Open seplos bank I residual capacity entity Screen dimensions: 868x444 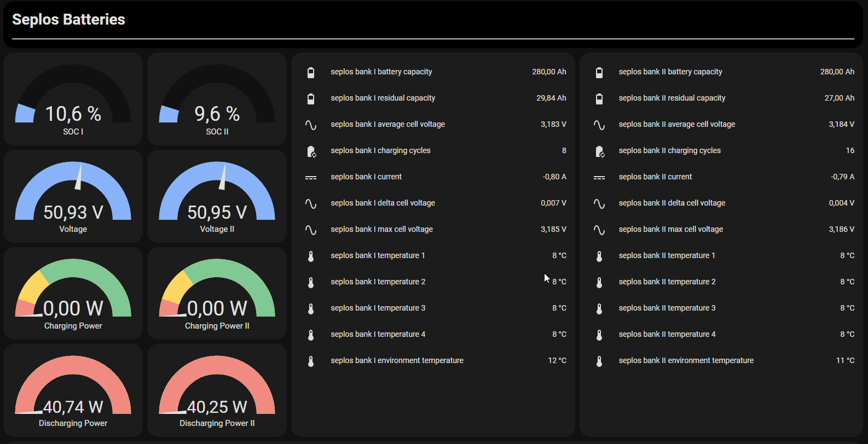(433, 98)
